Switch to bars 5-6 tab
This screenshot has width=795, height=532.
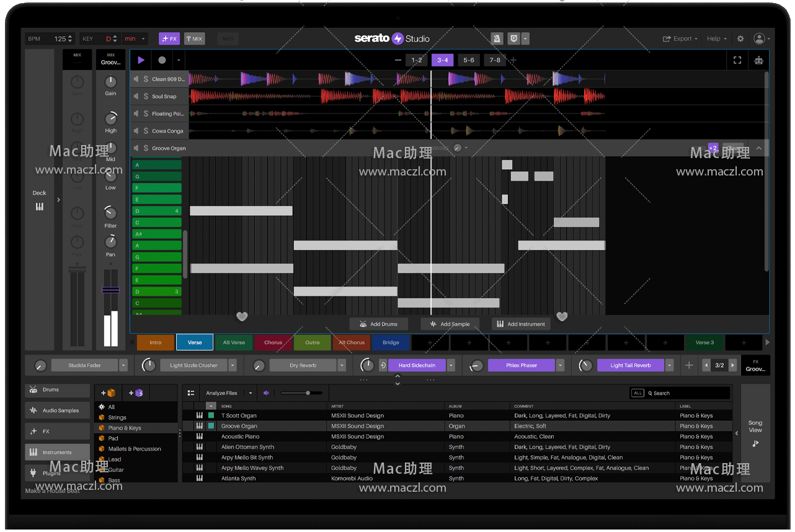coord(469,60)
